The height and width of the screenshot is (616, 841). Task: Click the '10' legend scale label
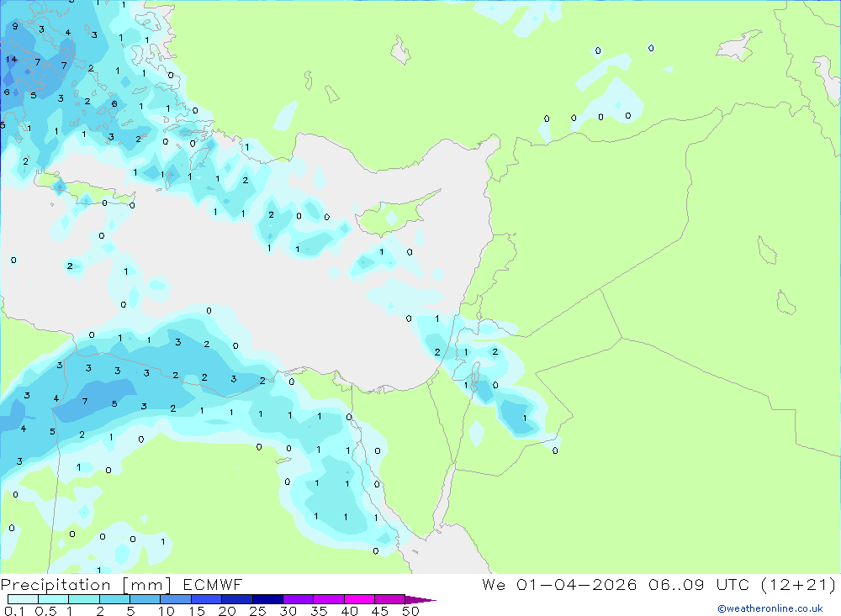(x=167, y=611)
